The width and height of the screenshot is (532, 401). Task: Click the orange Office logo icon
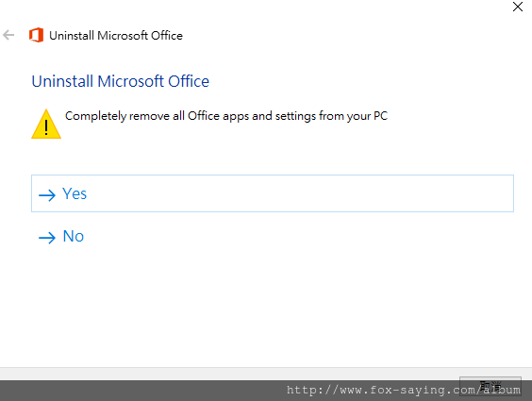pyautogui.click(x=36, y=35)
